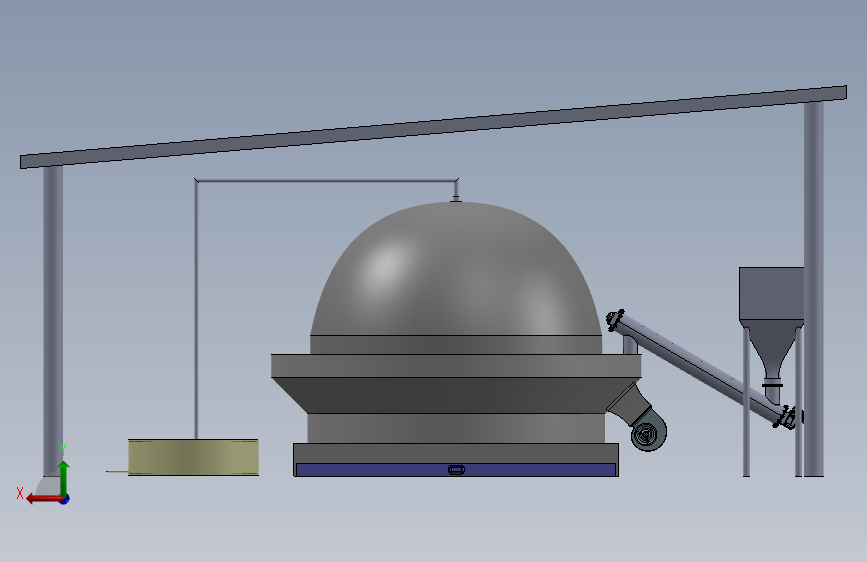Click the red X label of triad

pos(20,493)
